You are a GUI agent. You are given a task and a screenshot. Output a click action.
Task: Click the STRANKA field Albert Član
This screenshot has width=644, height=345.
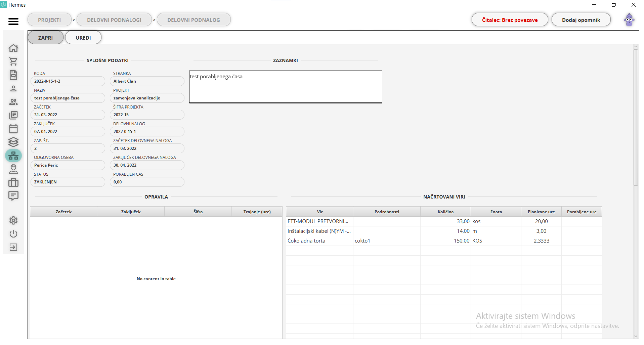(147, 81)
